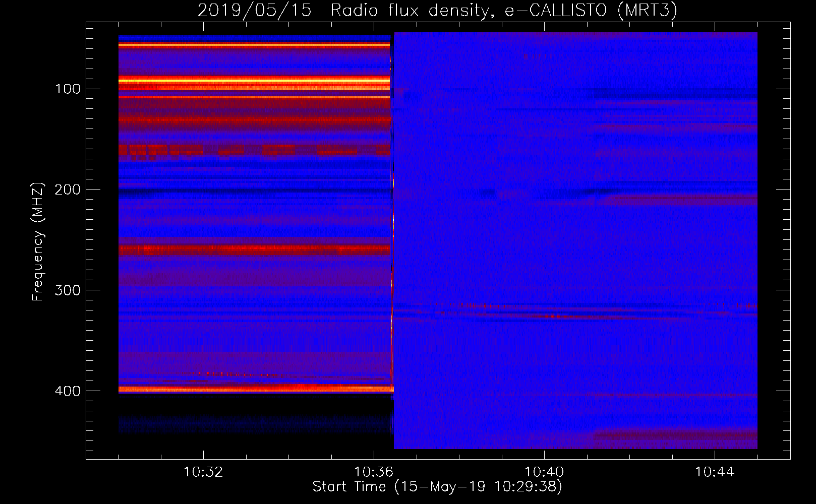Select the 'Frequency (MHZ)' y-axis label
The image size is (816, 504).
pos(37,241)
